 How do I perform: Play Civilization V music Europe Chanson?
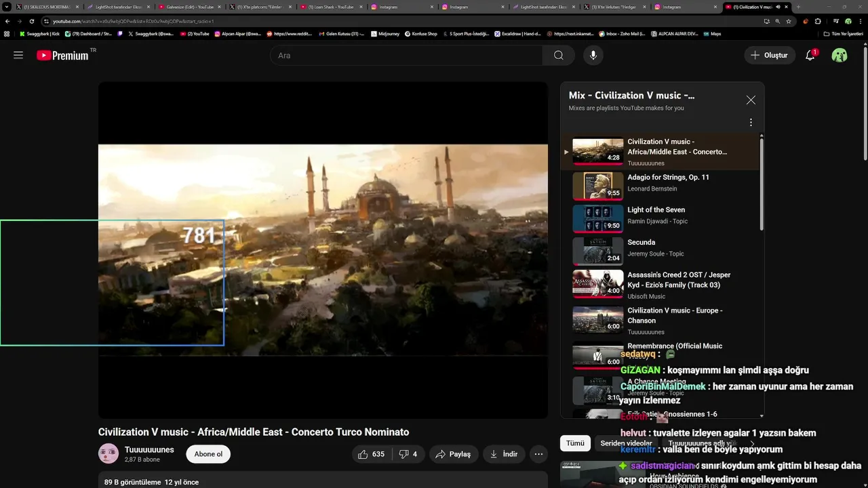coord(661,321)
